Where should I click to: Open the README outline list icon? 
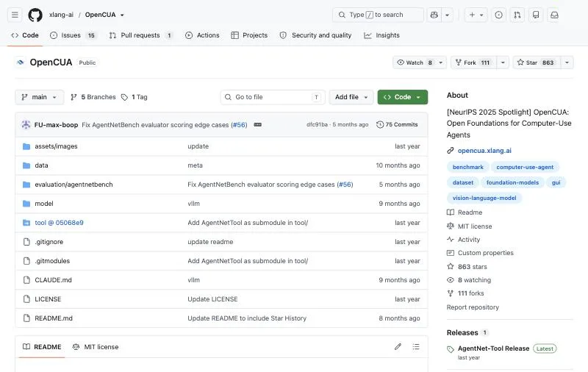[416, 346]
